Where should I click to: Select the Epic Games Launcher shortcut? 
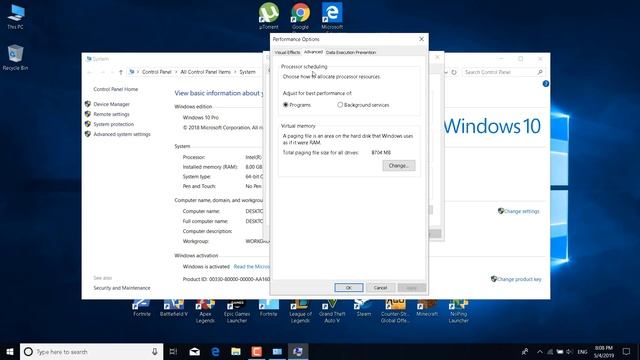(x=237, y=312)
